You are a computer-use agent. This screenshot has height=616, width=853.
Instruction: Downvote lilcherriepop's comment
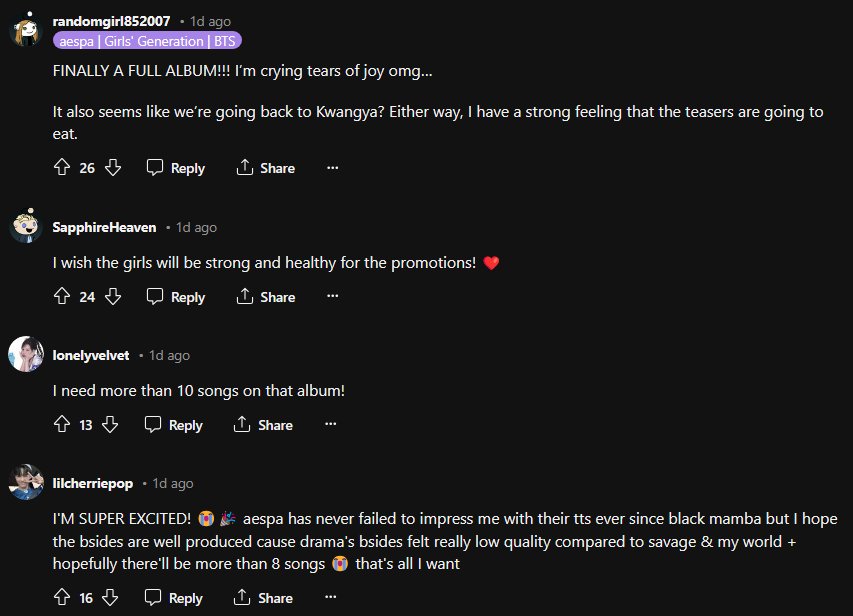[110, 598]
